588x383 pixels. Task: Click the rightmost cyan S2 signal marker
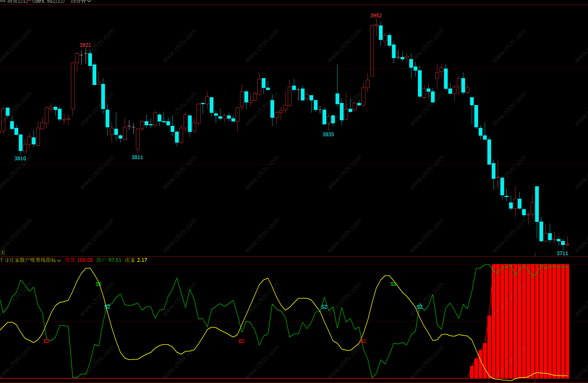coord(419,307)
